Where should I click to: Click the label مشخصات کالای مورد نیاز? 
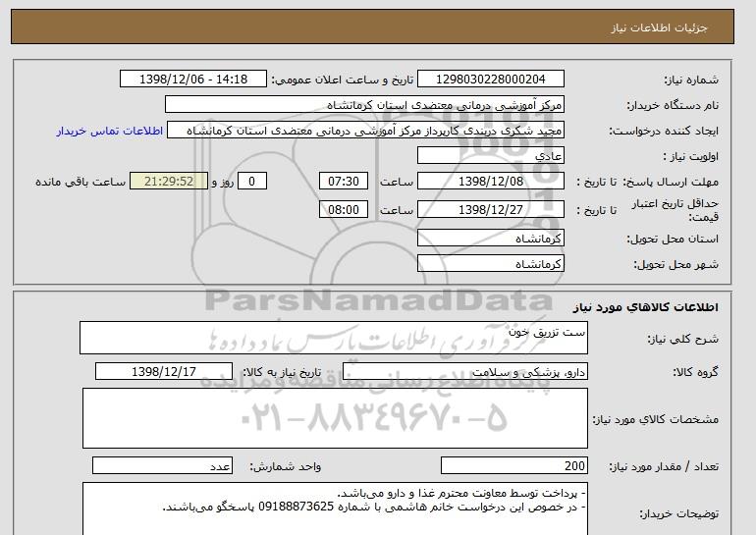[x=656, y=419]
